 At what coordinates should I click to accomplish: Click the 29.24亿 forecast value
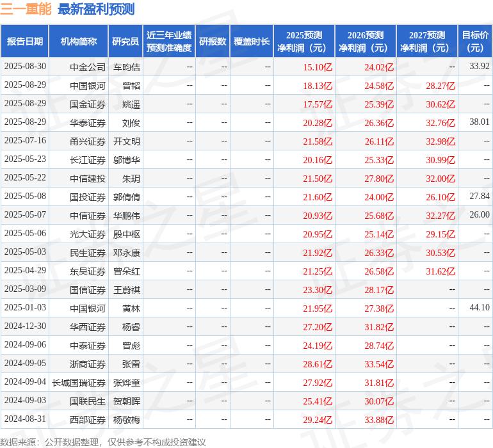(x=318, y=419)
